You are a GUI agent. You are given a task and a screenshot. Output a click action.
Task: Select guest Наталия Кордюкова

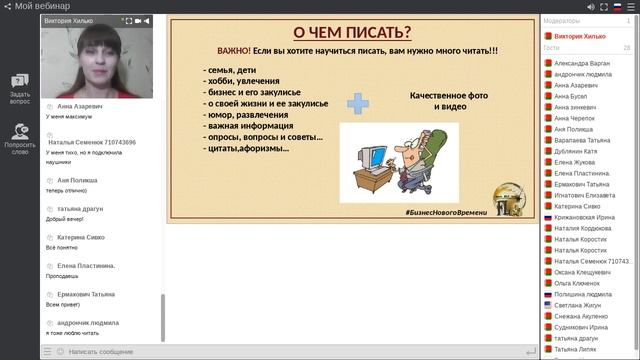click(x=582, y=229)
